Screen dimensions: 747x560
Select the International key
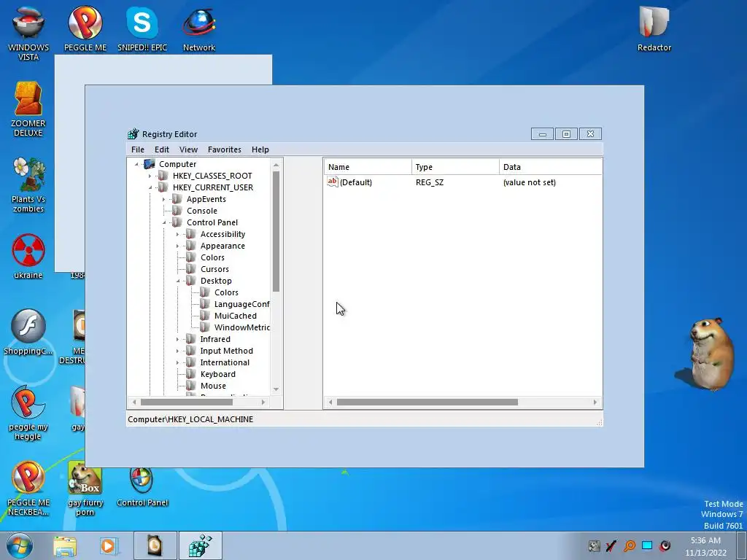225,362
